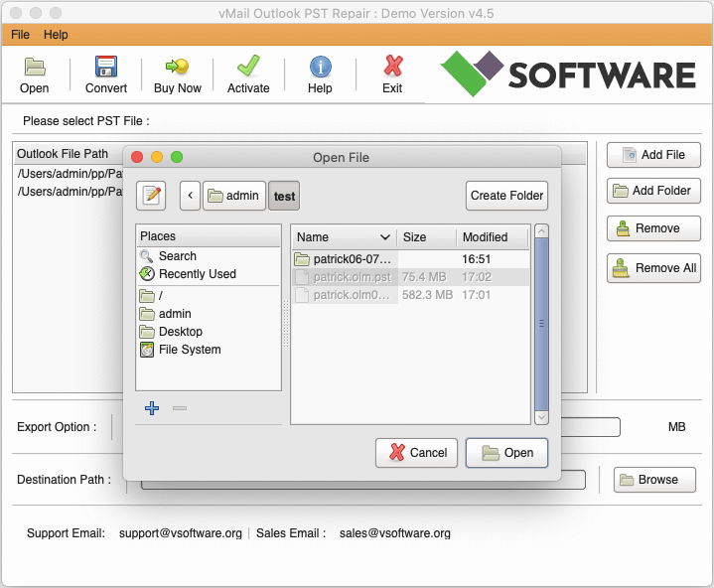Viewport: 714px width, 588px height.
Task: Sort files by Modified column header
Action: click(x=493, y=236)
